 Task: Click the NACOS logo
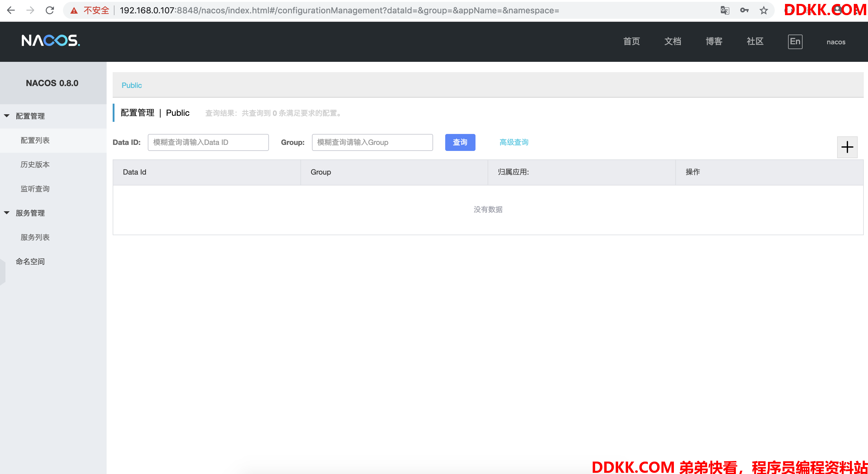point(51,41)
